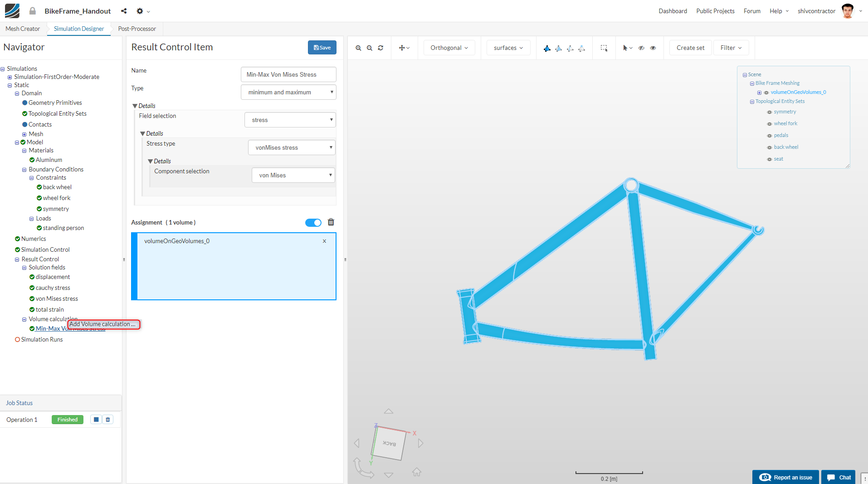Hide selection using the crossed-eye icon
868x484 pixels.
pos(641,48)
